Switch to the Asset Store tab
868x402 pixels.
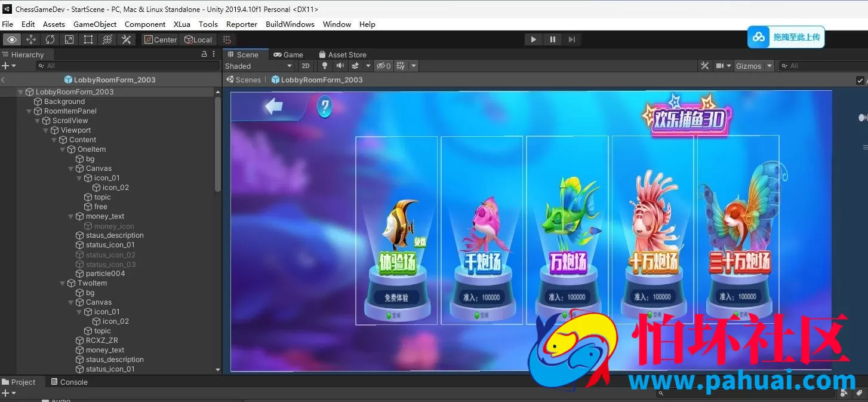343,54
